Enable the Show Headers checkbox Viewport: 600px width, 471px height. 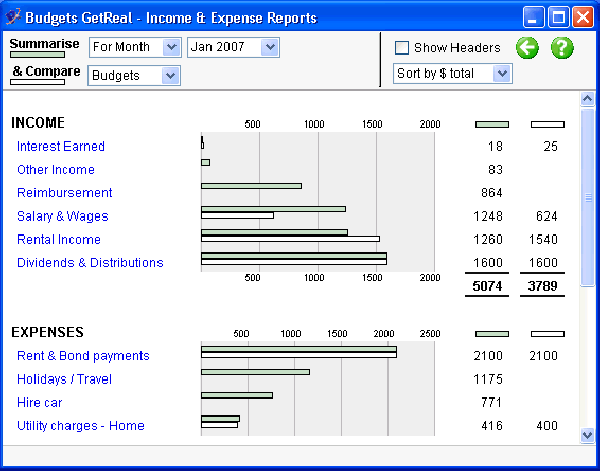click(402, 47)
